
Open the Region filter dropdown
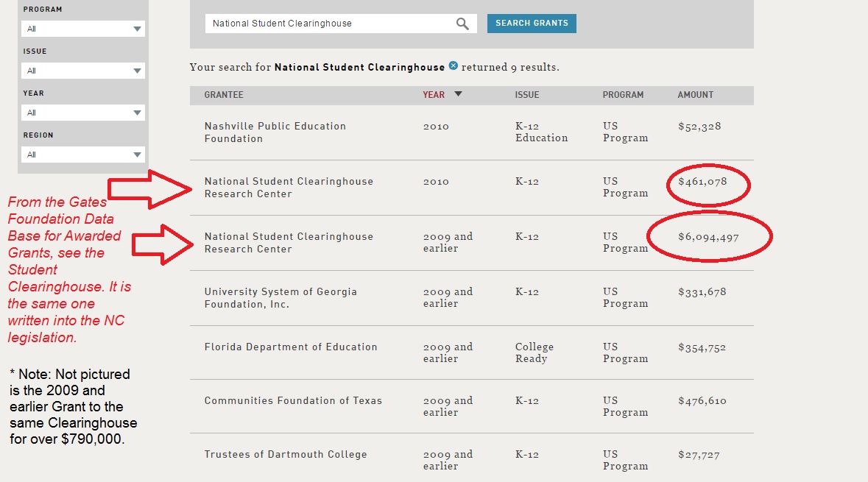pos(83,155)
